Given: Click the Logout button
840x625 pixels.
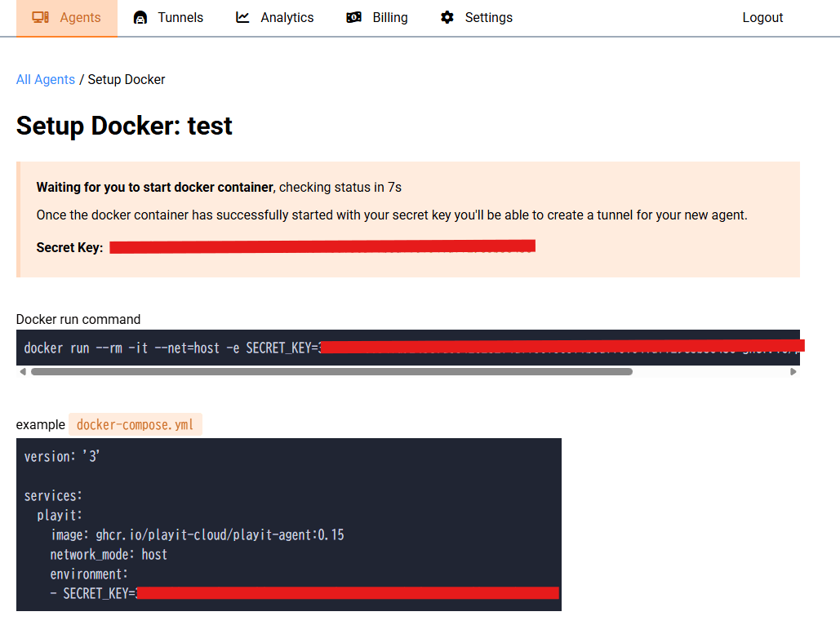Looking at the screenshot, I should coord(762,17).
